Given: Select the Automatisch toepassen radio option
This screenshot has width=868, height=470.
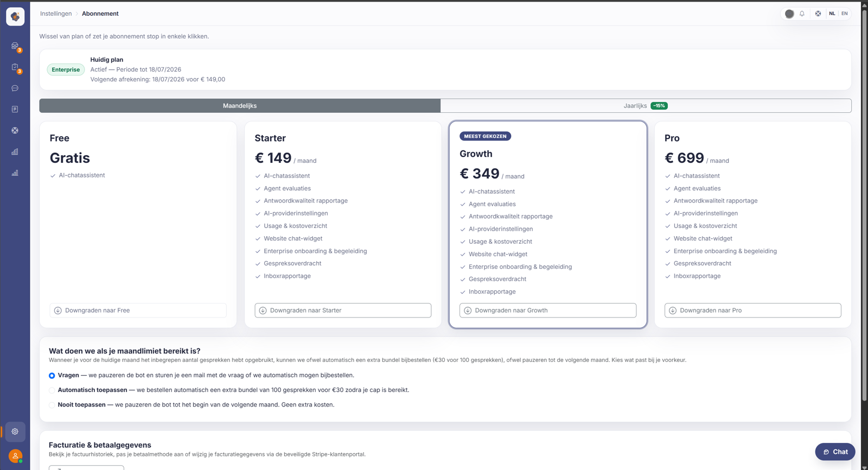Looking at the screenshot, I should [52, 390].
